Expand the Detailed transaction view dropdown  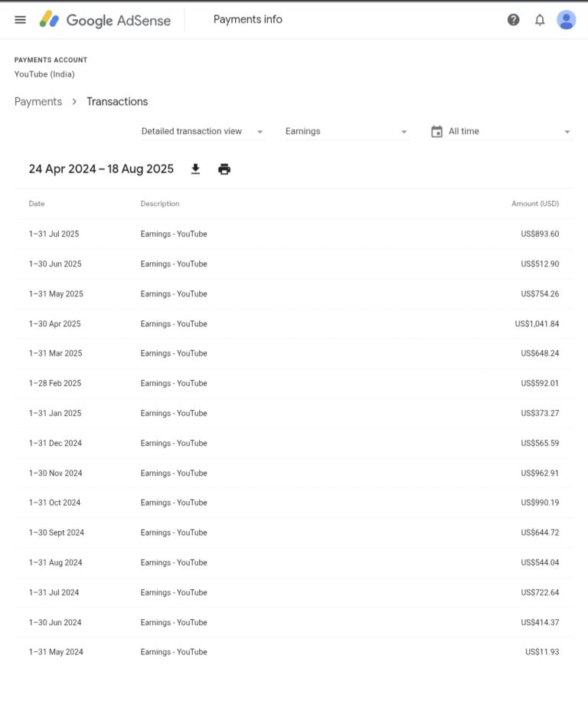click(202, 132)
